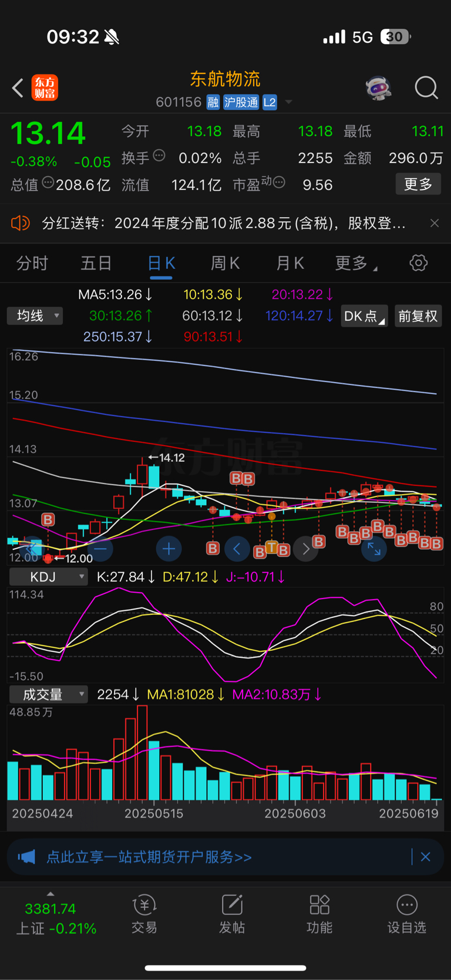451x980 pixels.
Task: Switch to 五日 tab
Action: click(x=96, y=263)
